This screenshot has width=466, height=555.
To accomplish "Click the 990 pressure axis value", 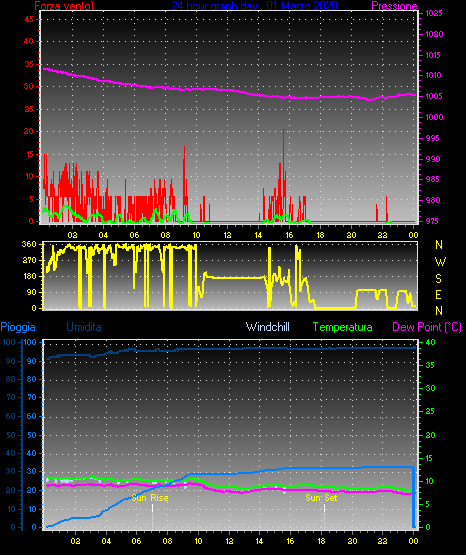I will (x=433, y=159).
